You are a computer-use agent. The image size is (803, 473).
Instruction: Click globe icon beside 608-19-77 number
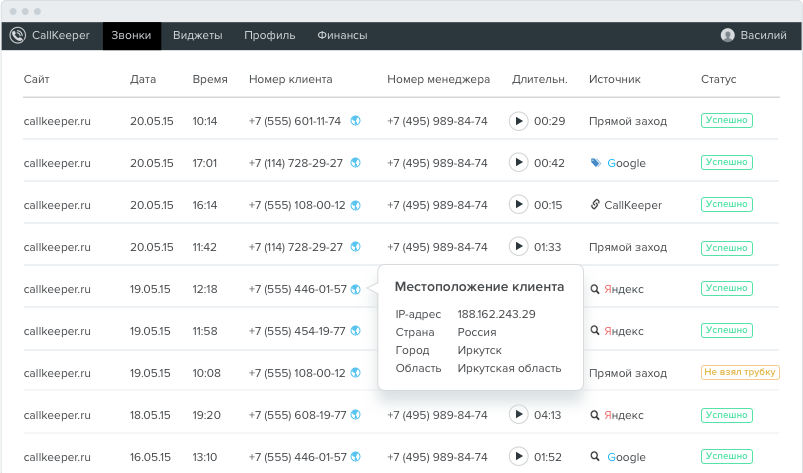355,415
